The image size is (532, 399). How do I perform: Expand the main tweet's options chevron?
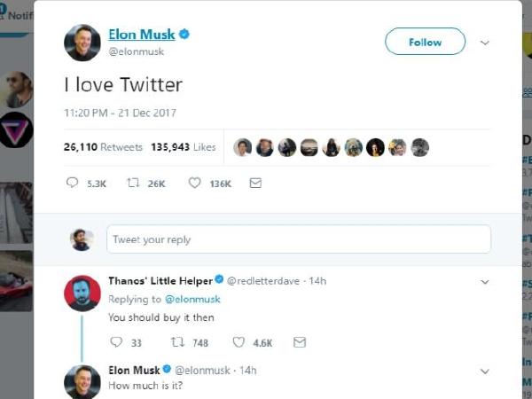click(x=485, y=42)
